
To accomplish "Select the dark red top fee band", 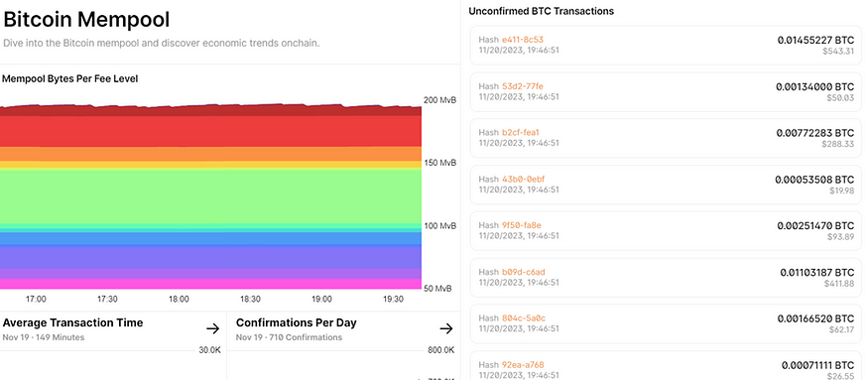I will pos(210,110).
